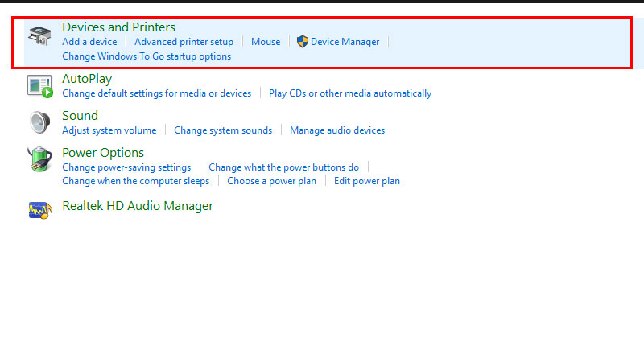644x362 pixels.
Task: Open the Power Options heading
Action: [103, 153]
